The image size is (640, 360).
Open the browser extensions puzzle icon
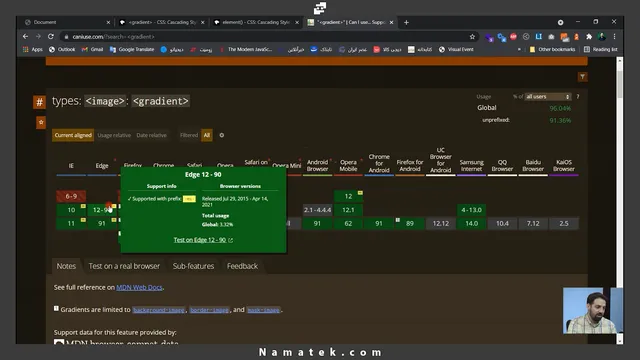tap(589, 37)
